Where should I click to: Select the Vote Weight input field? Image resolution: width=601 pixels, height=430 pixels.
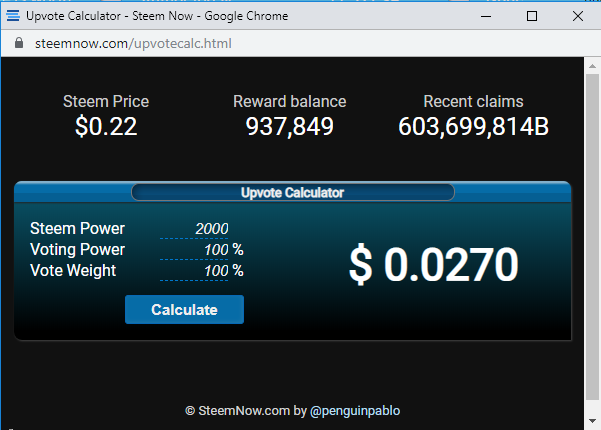pyautogui.click(x=194, y=271)
